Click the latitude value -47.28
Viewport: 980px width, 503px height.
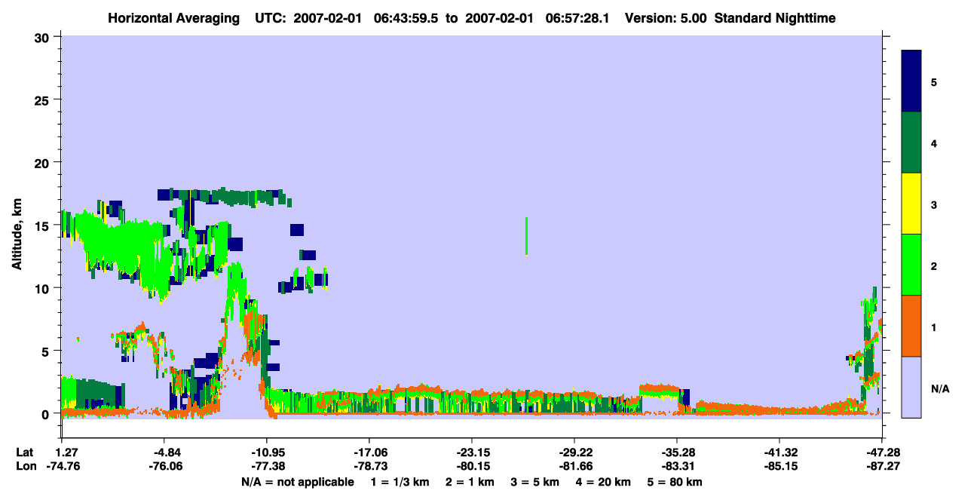(x=882, y=452)
